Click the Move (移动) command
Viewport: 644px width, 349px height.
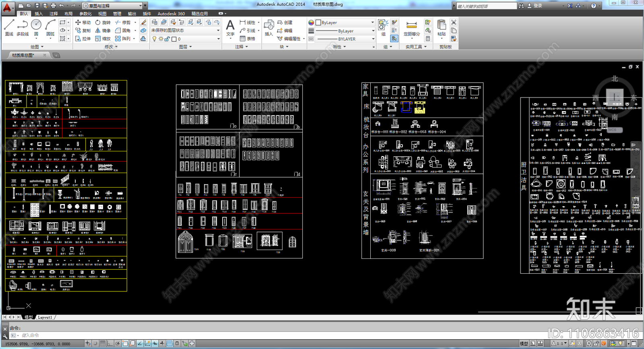click(83, 23)
